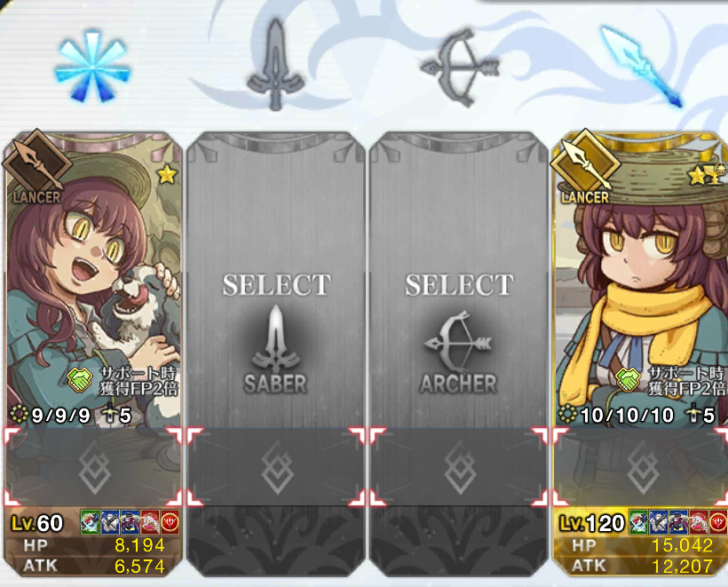Tap the gold Lancer class badge
The image size is (728, 587).
tap(585, 168)
